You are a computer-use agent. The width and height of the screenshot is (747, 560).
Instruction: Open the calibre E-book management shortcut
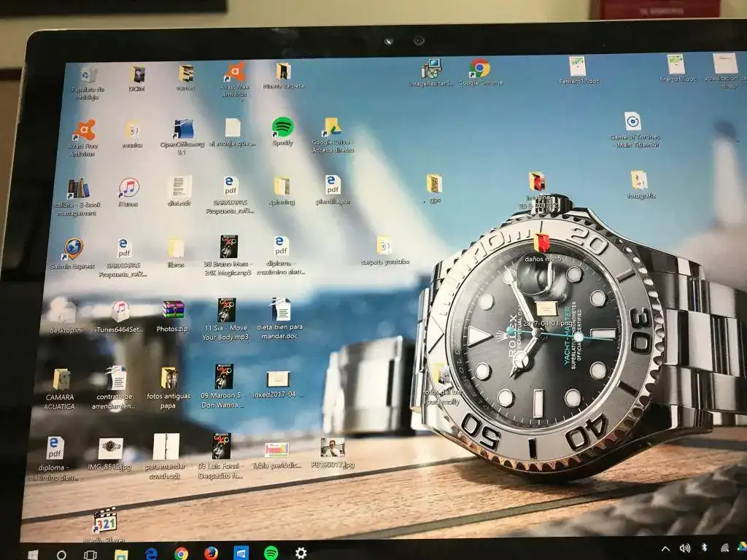coord(78,190)
